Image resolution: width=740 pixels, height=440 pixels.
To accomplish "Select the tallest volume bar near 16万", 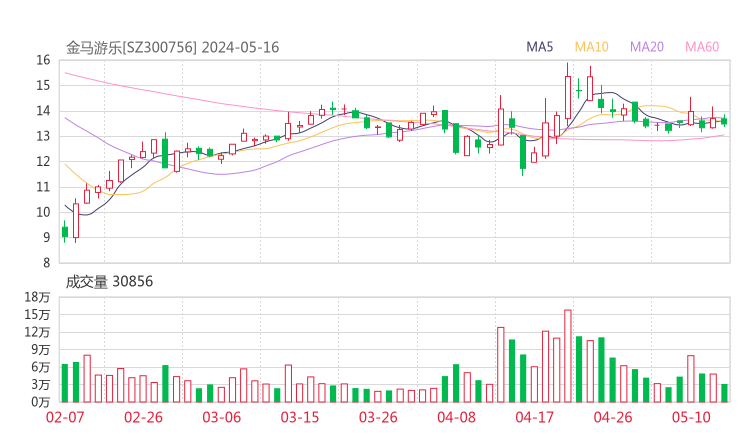I will (568, 356).
